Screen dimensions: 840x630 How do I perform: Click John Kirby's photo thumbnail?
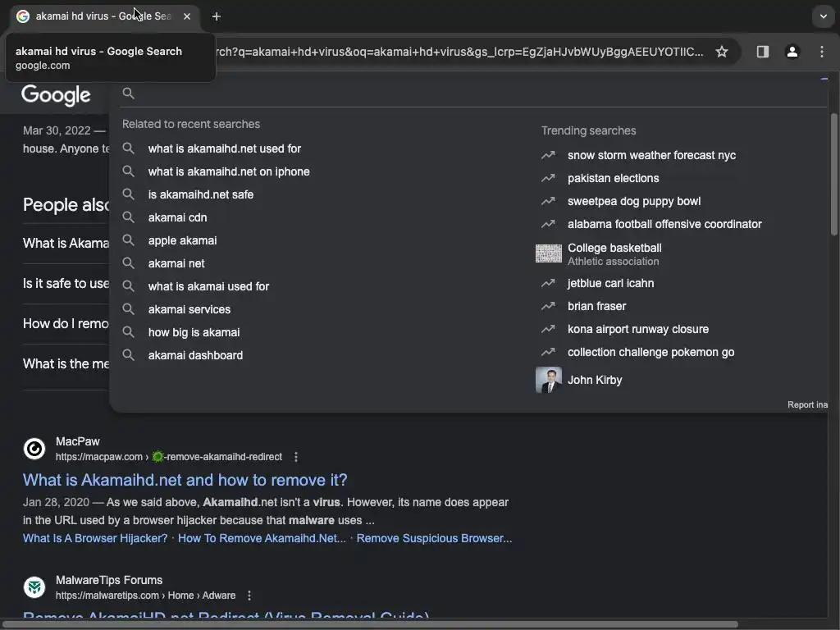tap(549, 380)
